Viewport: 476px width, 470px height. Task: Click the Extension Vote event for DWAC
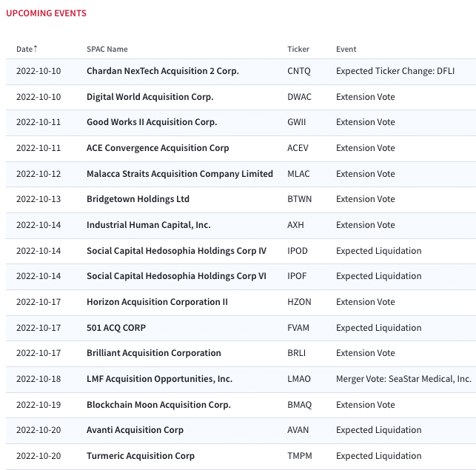click(x=366, y=97)
